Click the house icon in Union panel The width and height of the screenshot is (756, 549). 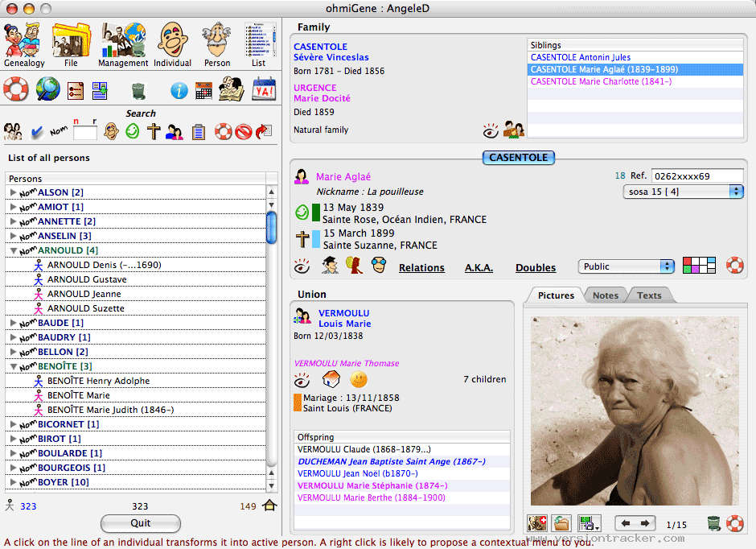point(331,379)
